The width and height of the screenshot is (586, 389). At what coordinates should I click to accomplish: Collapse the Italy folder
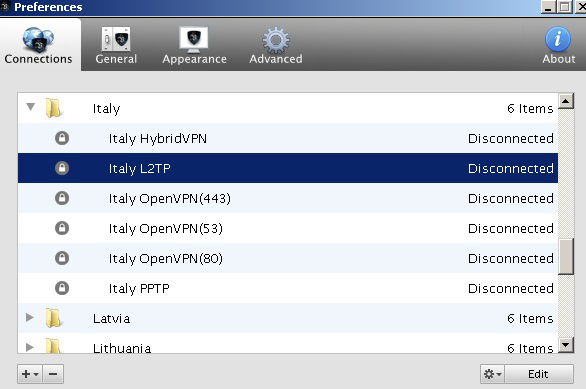[x=31, y=107]
